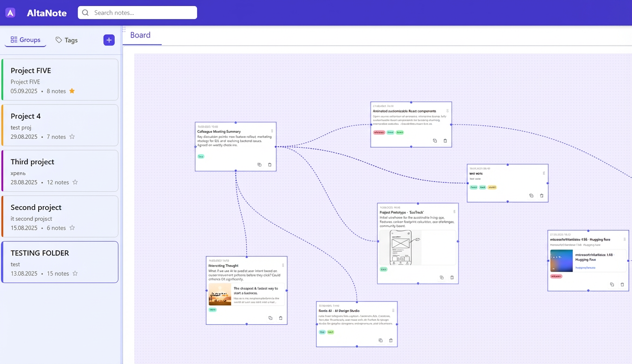Click the plus button to add a group
This screenshot has height=364, width=632.
[109, 40]
